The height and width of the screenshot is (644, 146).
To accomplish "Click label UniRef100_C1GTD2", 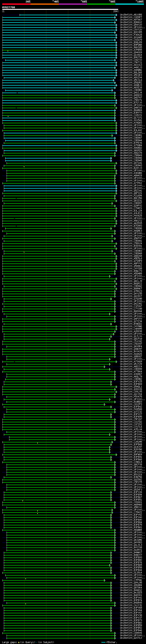I will [131, 422].
